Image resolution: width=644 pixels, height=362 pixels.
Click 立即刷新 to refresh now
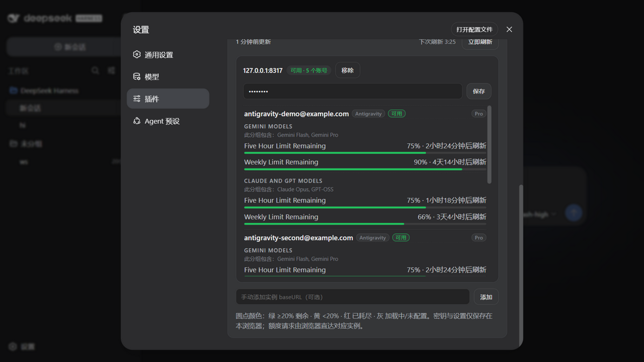pyautogui.click(x=480, y=42)
